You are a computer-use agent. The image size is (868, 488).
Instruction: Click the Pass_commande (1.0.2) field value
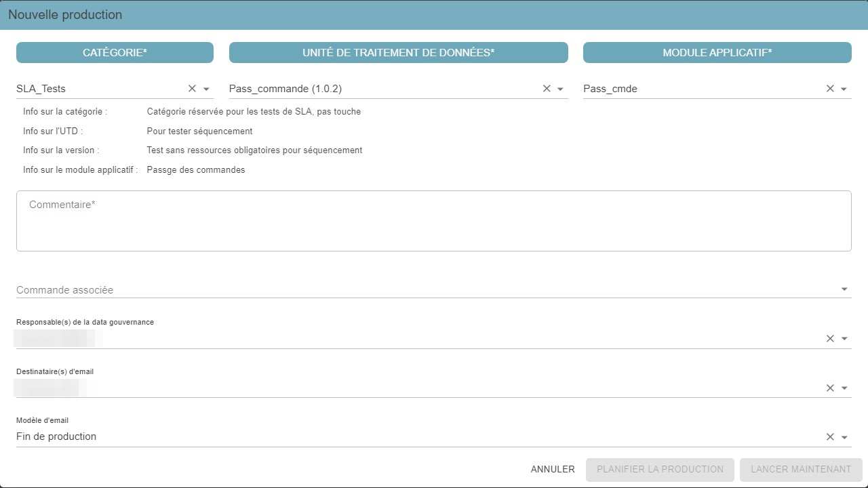point(285,89)
